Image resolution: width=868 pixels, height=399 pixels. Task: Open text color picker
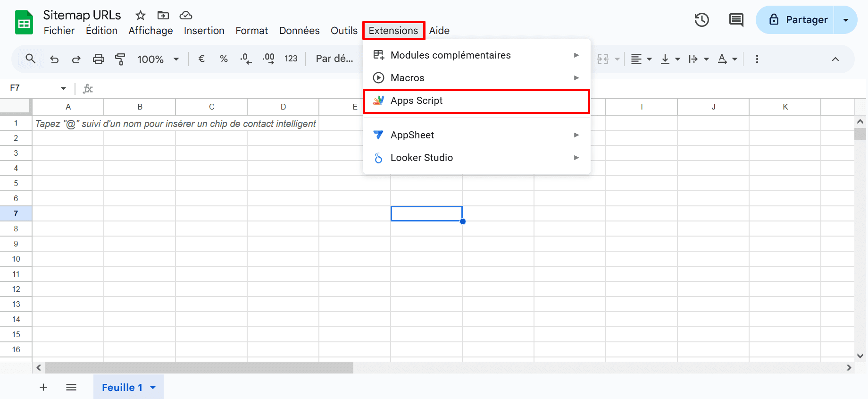722,59
